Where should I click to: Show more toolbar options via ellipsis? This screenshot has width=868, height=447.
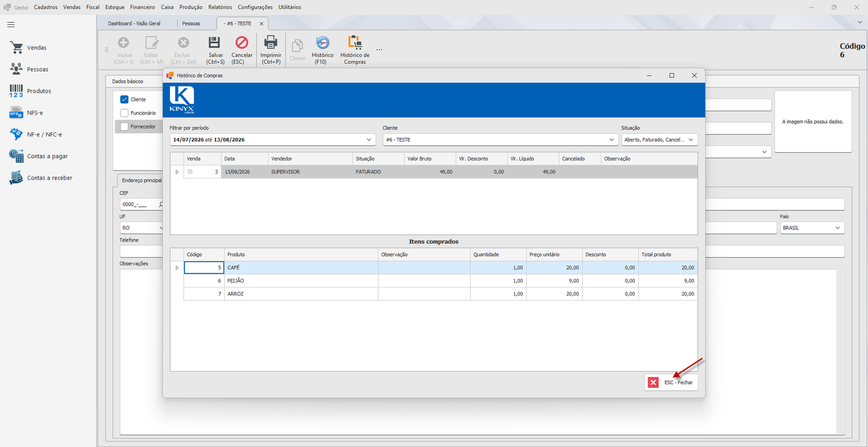click(379, 49)
